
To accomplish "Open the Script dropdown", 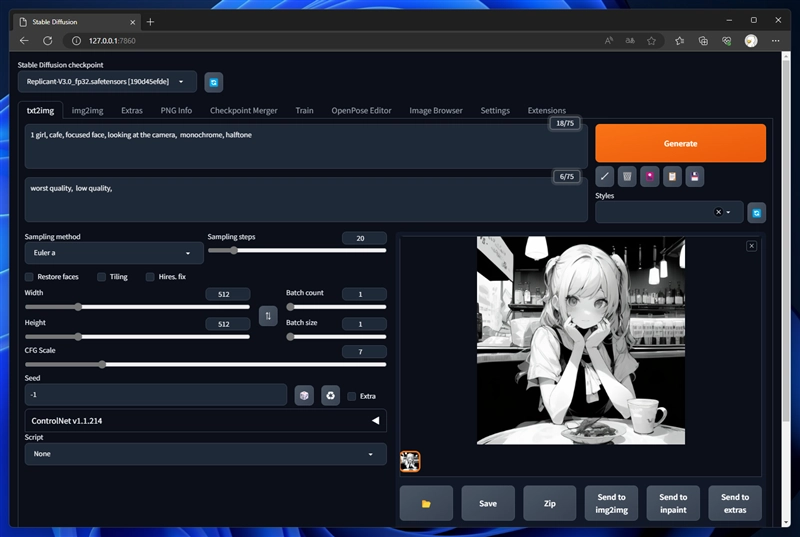I will pyautogui.click(x=205, y=454).
